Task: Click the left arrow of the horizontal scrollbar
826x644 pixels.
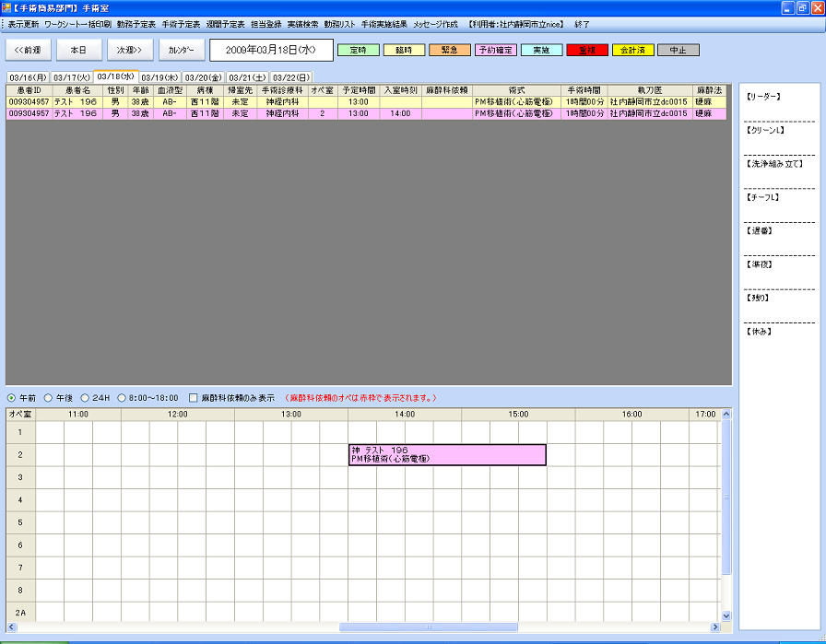Action: point(11,626)
